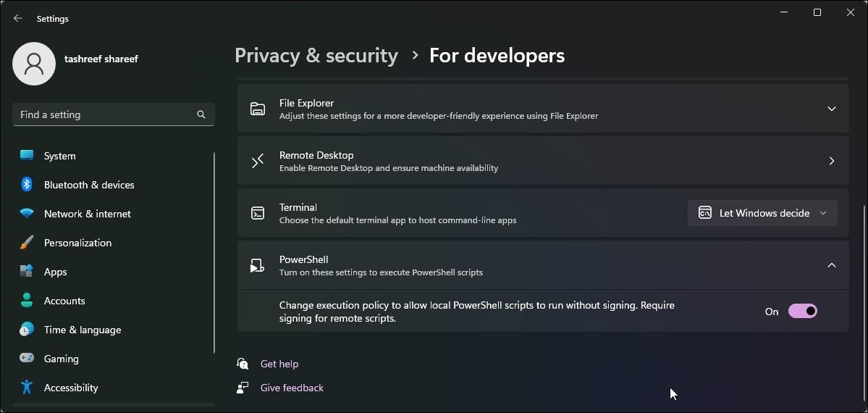Viewport: 868px width, 413px height.
Task: Click the Get help headset icon
Action: pos(243,364)
